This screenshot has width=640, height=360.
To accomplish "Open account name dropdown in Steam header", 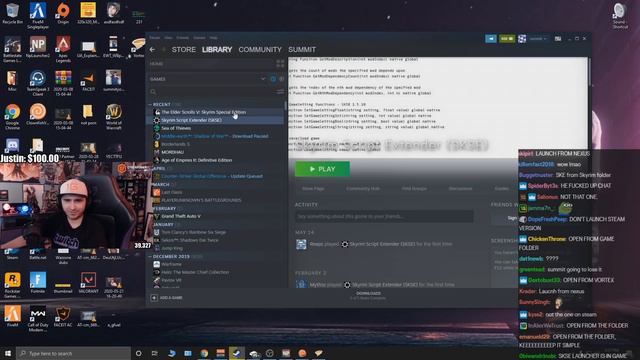I will click(538, 39).
